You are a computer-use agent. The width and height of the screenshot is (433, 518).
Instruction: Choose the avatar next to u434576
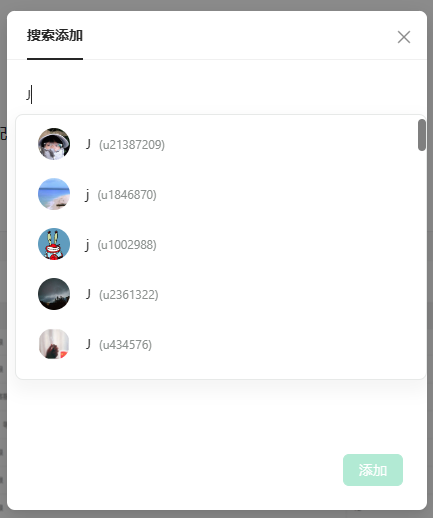pos(54,344)
